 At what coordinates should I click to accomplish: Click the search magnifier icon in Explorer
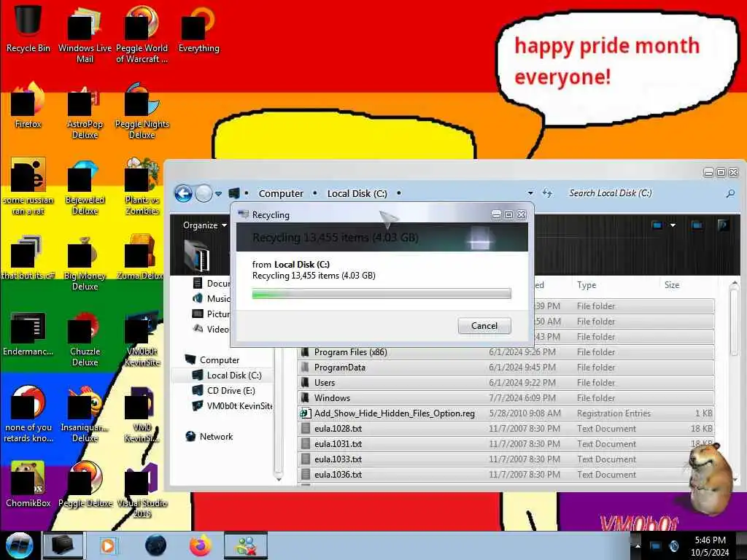tap(729, 193)
